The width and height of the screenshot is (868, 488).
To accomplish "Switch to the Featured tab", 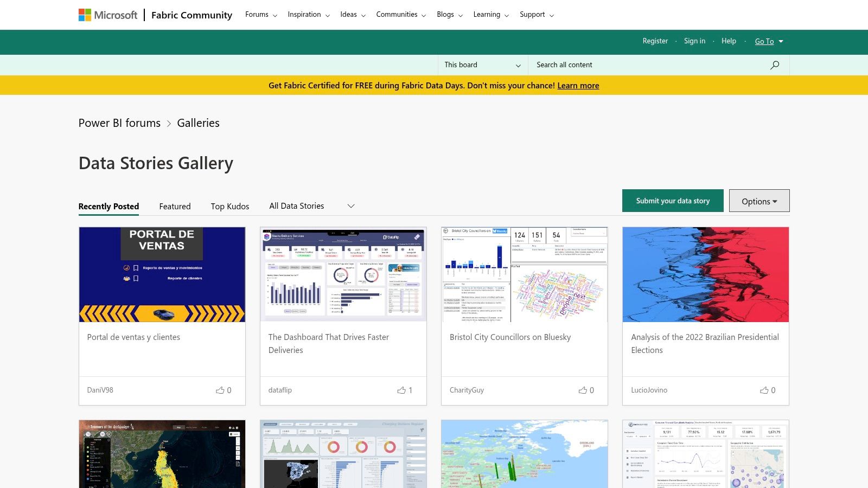I will click(x=175, y=206).
